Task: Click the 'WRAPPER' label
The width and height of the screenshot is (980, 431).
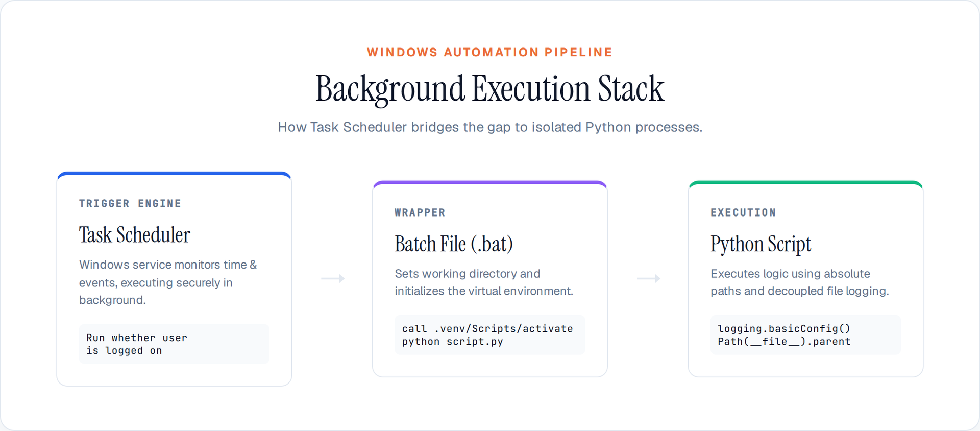Action: pos(420,212)
